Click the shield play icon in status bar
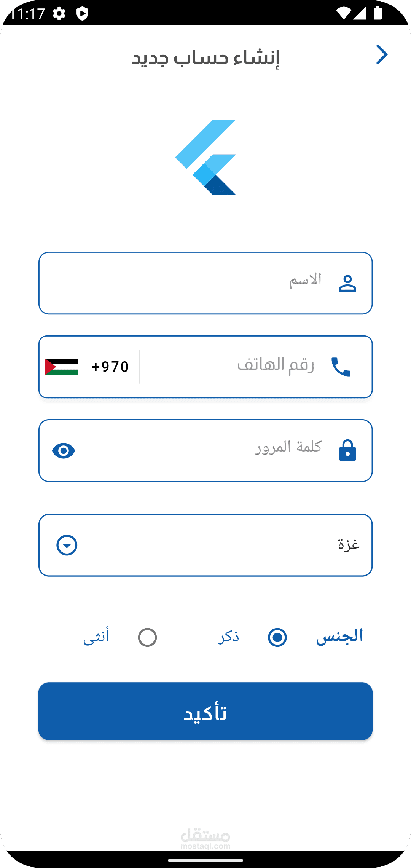The width and height of the screenshot is (411, 868). [82, 14]
